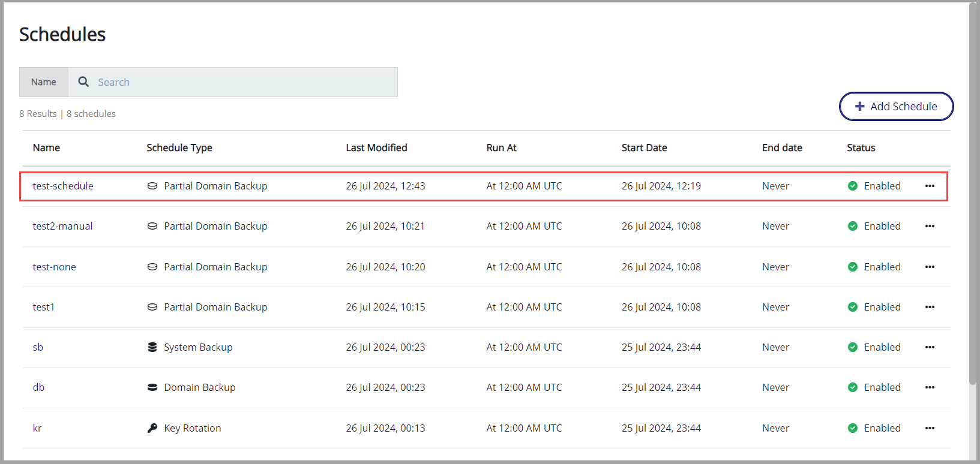The height and width of the screenshot is (464, 980).
Task: Click the three-dot menu for sb schedule
Action: tap(930, 347)
